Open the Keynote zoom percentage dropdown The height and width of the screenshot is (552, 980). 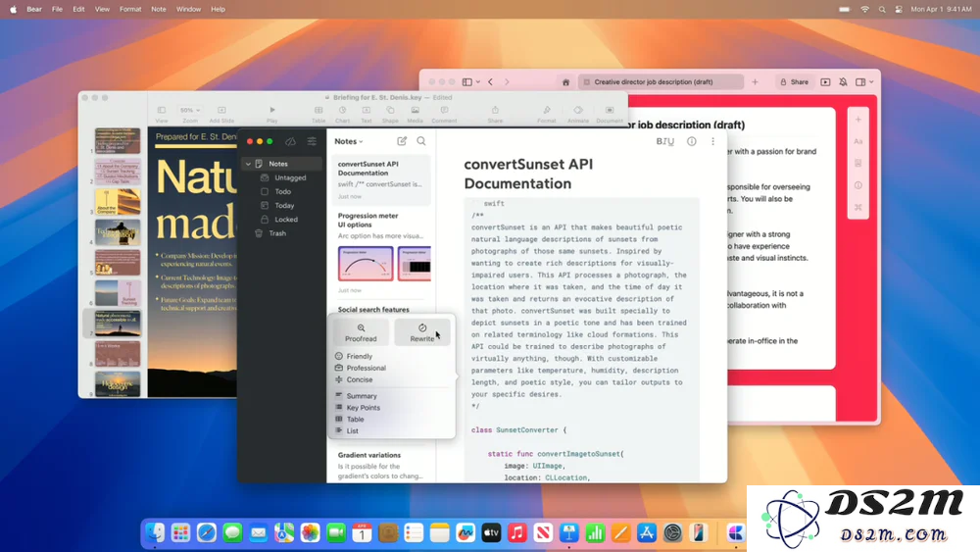(x=190, y=110)
